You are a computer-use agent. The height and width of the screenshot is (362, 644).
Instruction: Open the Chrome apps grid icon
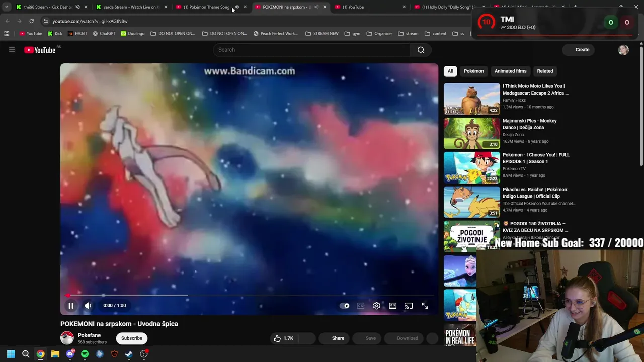pyautogui.click(x=7, y=34)
